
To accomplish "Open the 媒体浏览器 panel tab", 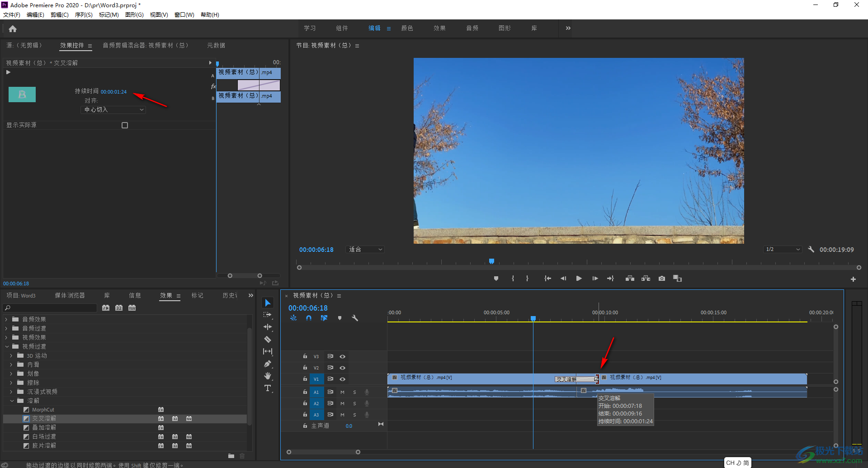I will click(70, 295).
